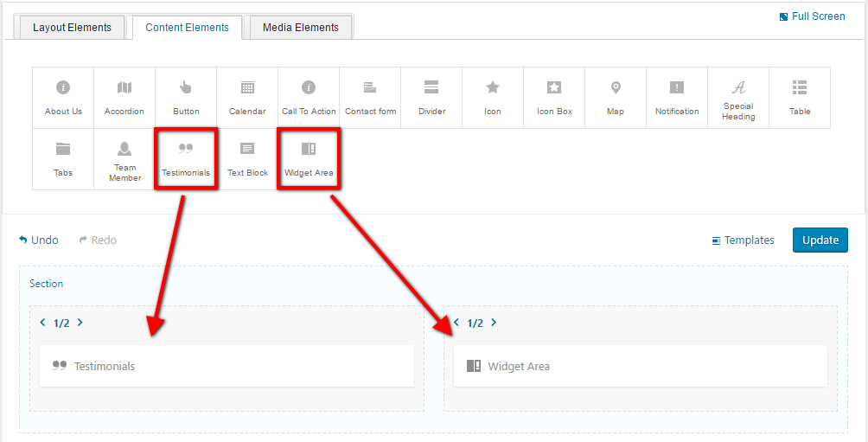This screenshot has width=868, height=442.
Task: Insert a Contact form element
Action: [370, 97]
